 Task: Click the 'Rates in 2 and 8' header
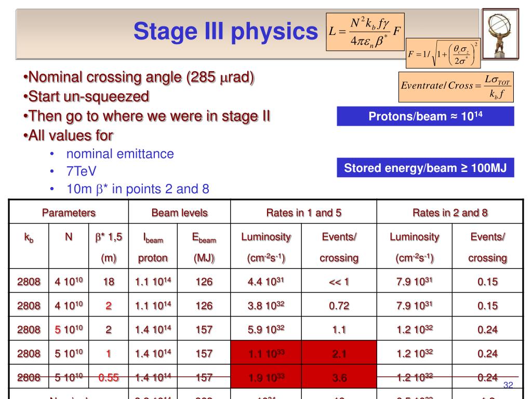coord(450,212)
